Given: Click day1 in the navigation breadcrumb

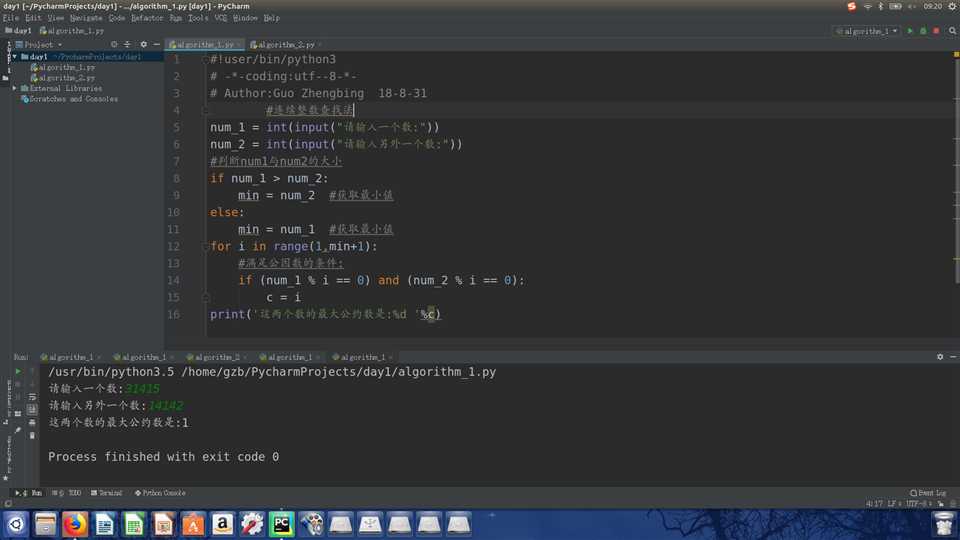Looking at the screenshot, I should click(18, 31).
